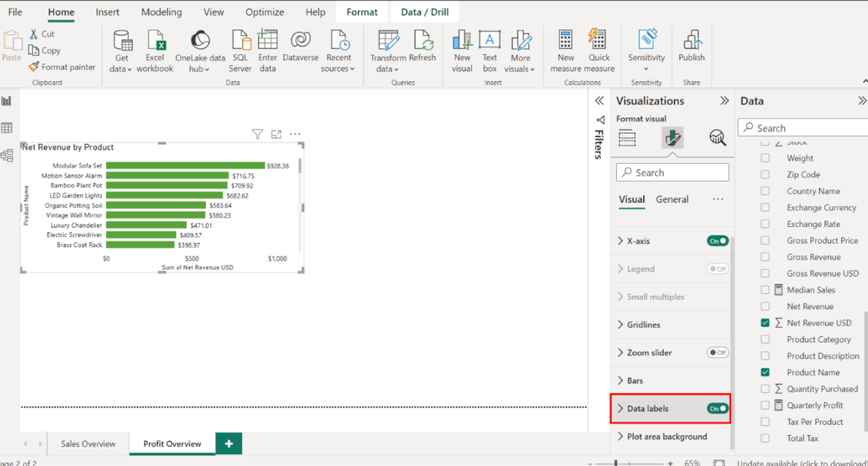Open the Analytics pane magnifier icon
868x466 pixels.
coord(717,137)
